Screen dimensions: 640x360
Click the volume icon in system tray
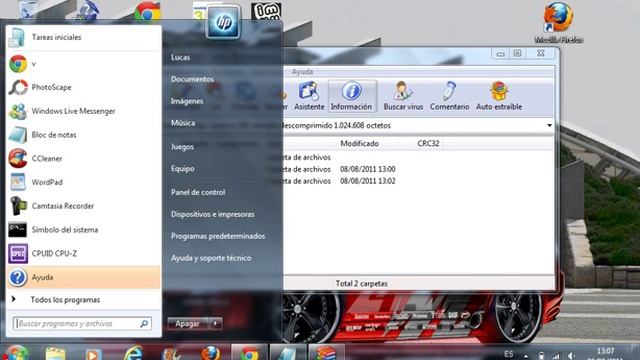[571, 356]
